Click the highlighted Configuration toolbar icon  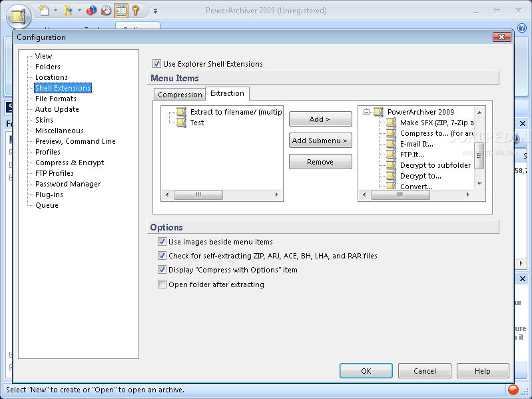[x=121, y=11]
